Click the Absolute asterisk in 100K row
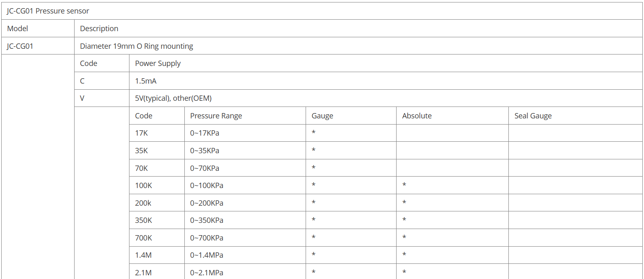Screen dimensions: 644x279 pos(404,185)
